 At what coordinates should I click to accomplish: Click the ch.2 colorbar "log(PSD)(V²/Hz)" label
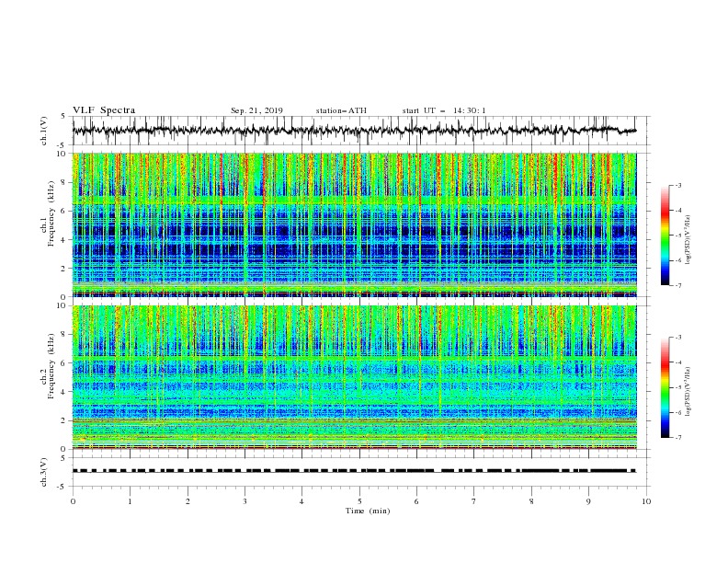click(x=688, y=391)
